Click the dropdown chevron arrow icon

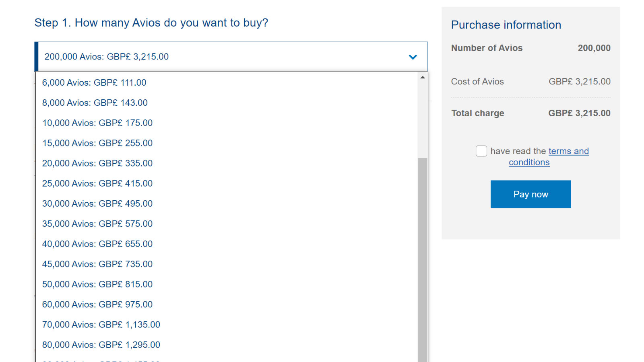pos(413,57)
